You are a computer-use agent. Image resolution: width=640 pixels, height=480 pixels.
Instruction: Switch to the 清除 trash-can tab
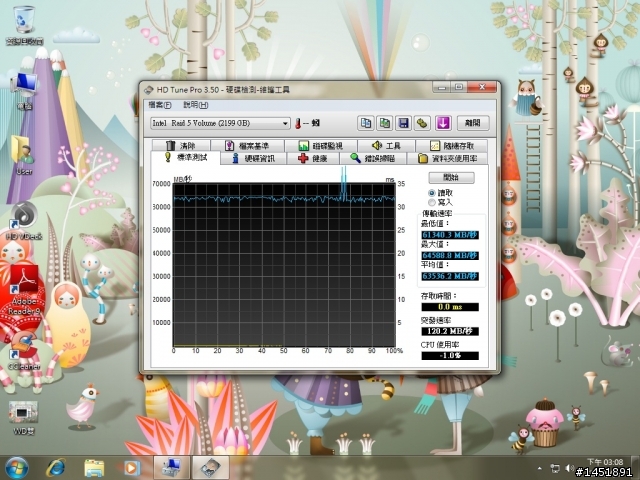pyautogui.click(x=181, y=145)
